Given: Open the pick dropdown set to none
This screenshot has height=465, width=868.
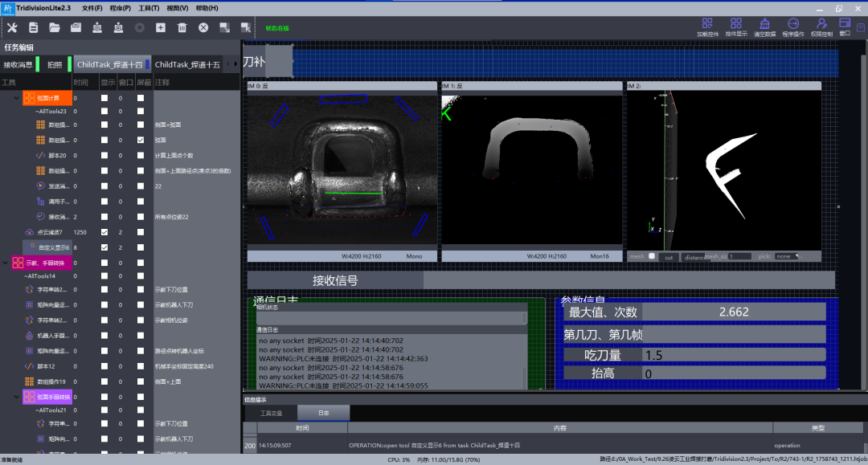Looking at the screenshot, I should click(786, 256).
